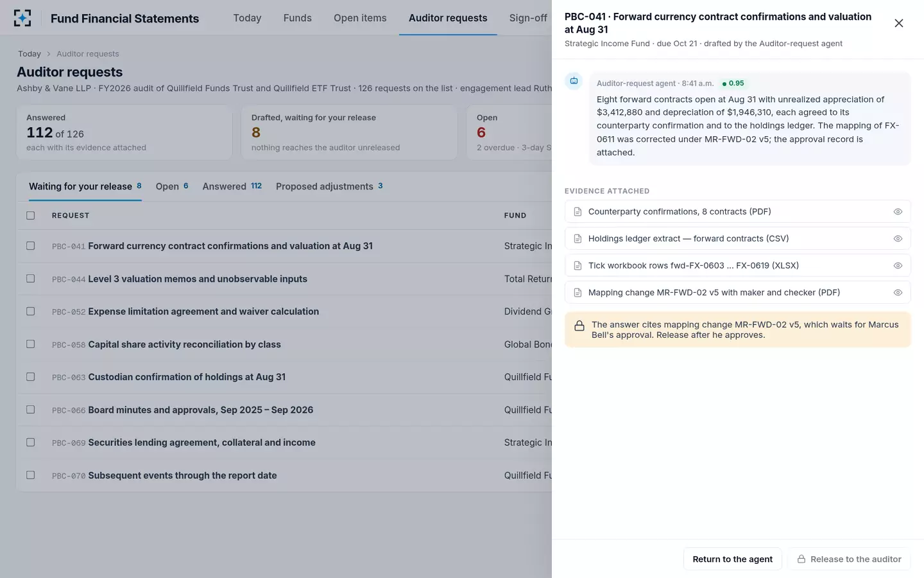Image resolution: width=924 pixels, height=578 pixels.
Task: Click Release to the auditor button
Action: tap(849, 559)
